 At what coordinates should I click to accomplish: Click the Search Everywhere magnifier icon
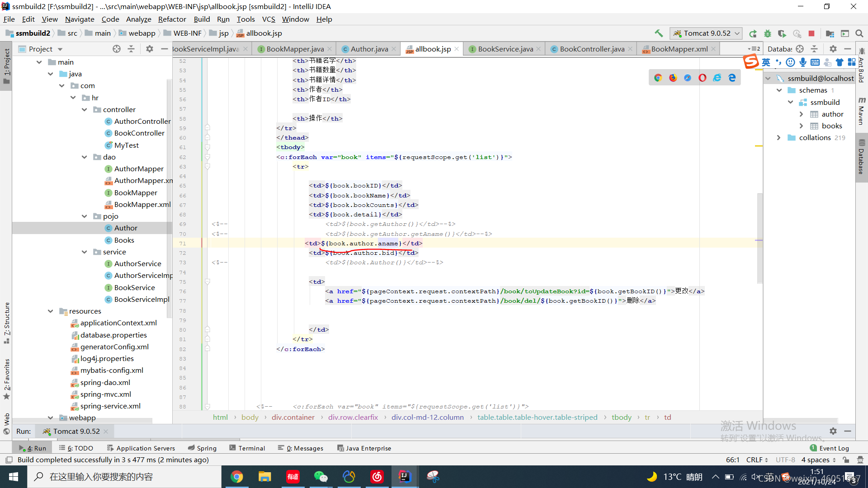(x=859, y=33)
